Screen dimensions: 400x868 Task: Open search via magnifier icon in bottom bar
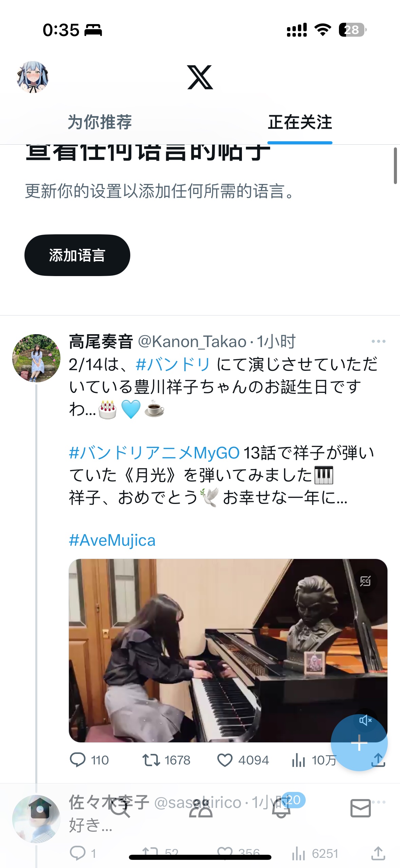pyautogui.click(x=120, y=809)
